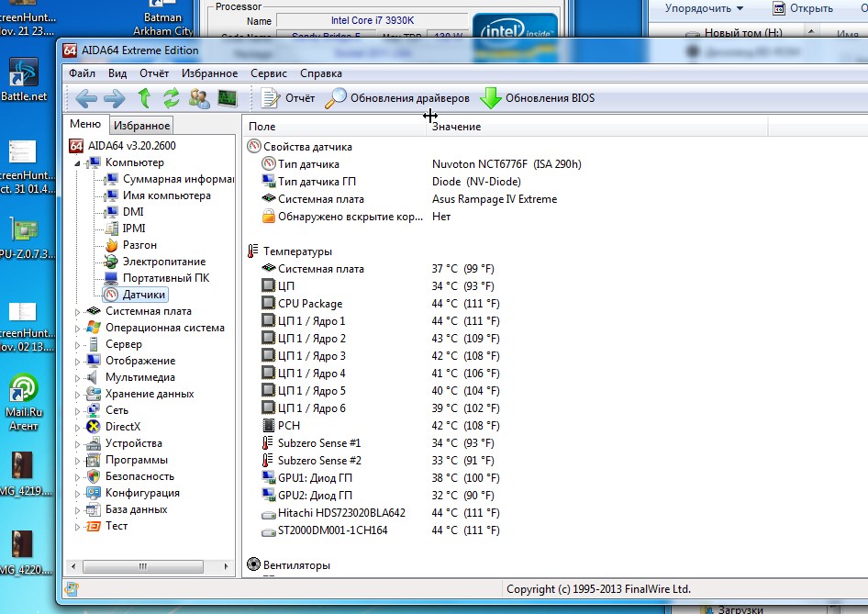Click the users icon in the toolbar
Viewport: 868px width, 614px height.
pyautogui.click(x=198, y=98)
